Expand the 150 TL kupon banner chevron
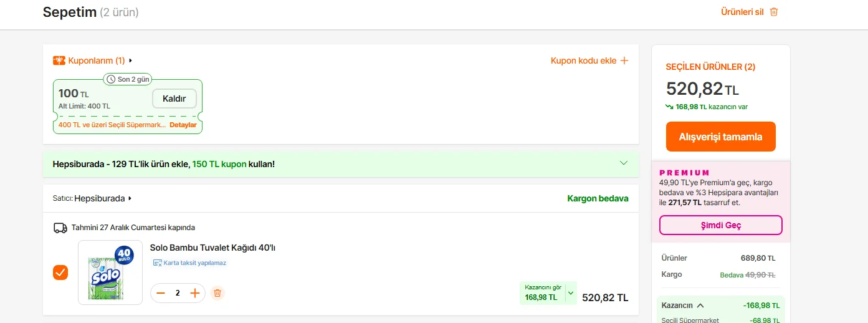The height and width of the screenshot is (323, 868). [x=624, y=163]
